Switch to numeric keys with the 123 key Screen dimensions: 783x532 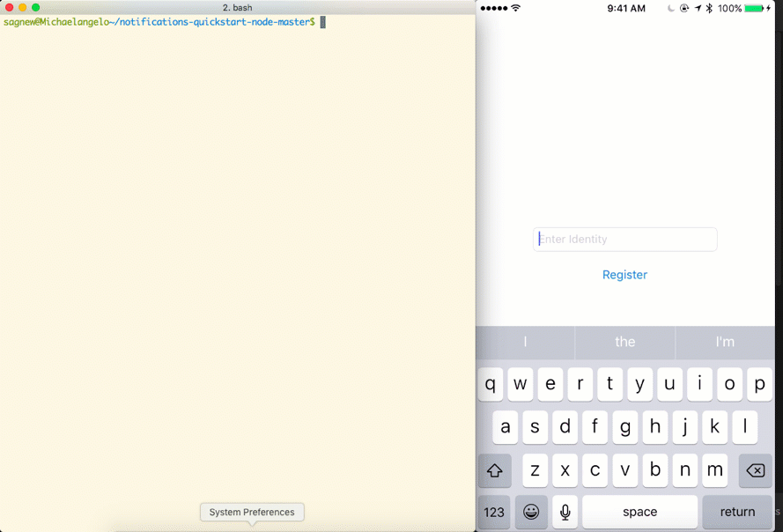(493, 512)
